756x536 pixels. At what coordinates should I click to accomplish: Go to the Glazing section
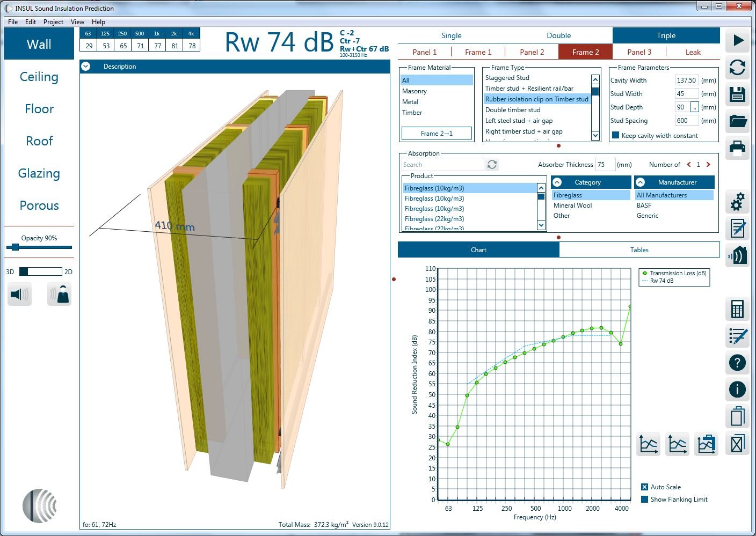point(39,173)
